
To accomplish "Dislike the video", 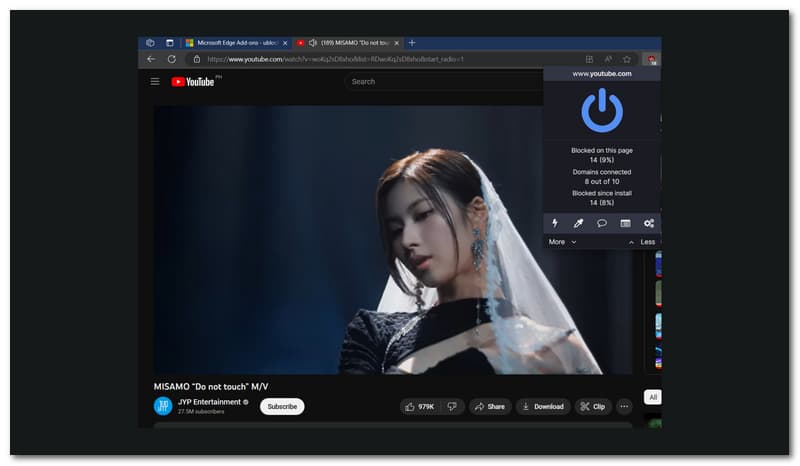I will click(453, 407).
